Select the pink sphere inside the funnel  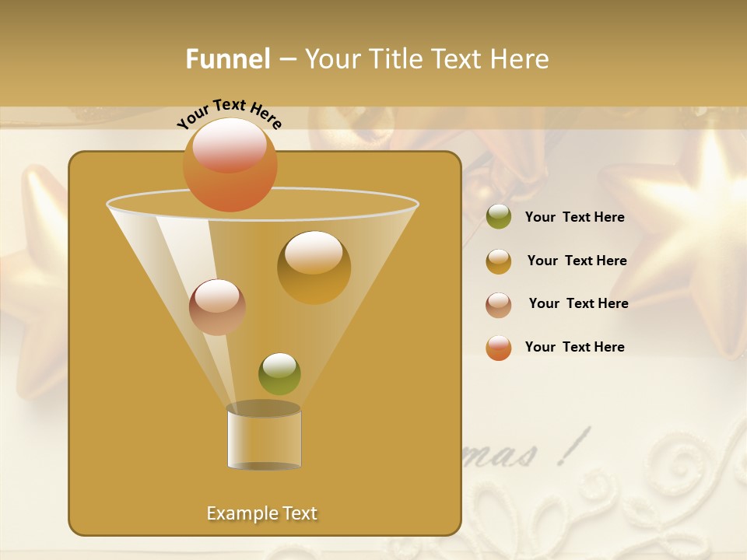click(x=217, y=308)
